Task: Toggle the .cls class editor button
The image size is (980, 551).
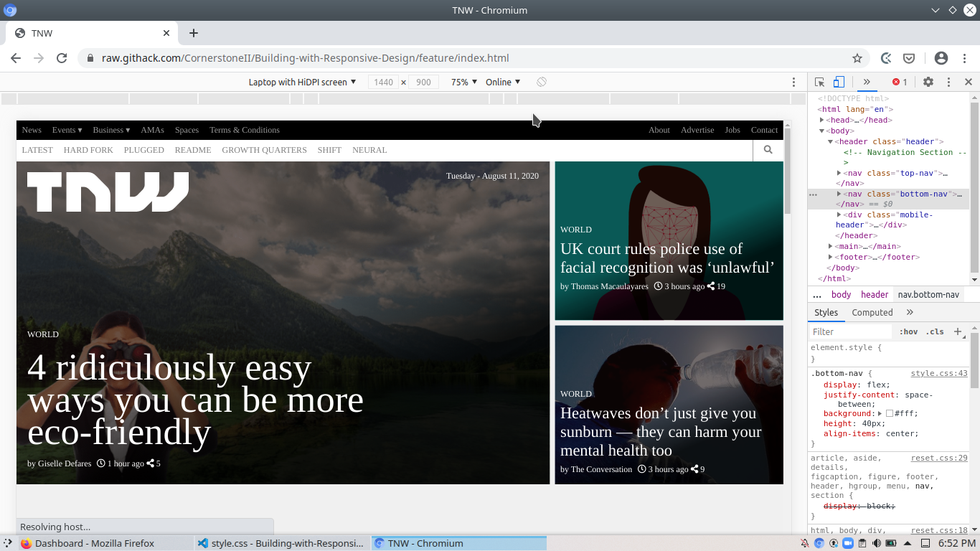Action: [935, 332]
